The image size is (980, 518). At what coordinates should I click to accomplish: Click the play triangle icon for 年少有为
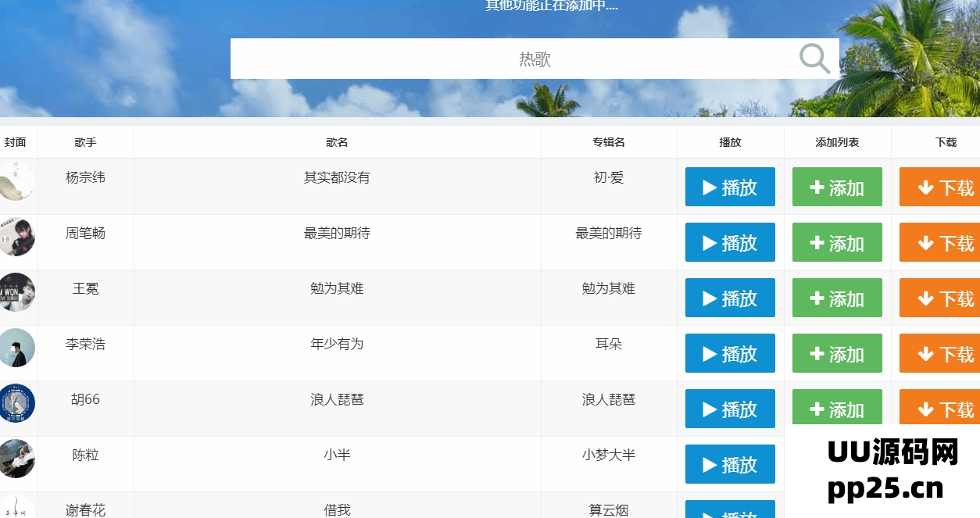pos(708,353)
